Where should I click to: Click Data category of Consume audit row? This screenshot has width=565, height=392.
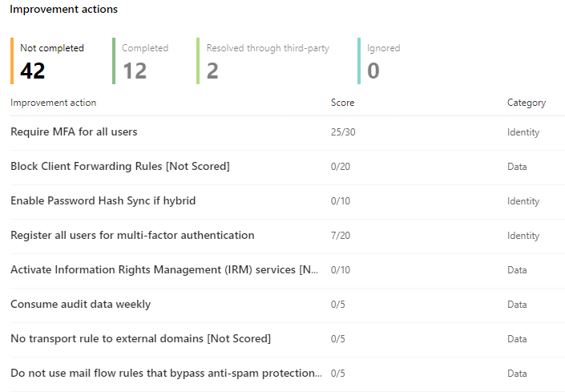click(x=517, y=305)
